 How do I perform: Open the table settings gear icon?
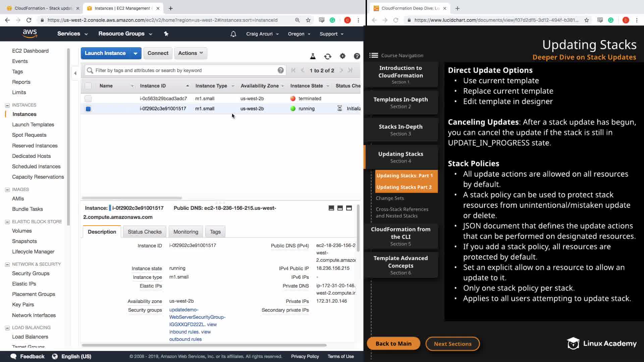[x=342, y=56]
